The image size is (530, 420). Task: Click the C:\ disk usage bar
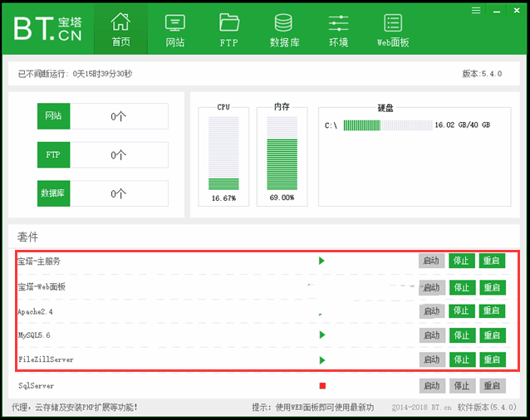[388, 125]
